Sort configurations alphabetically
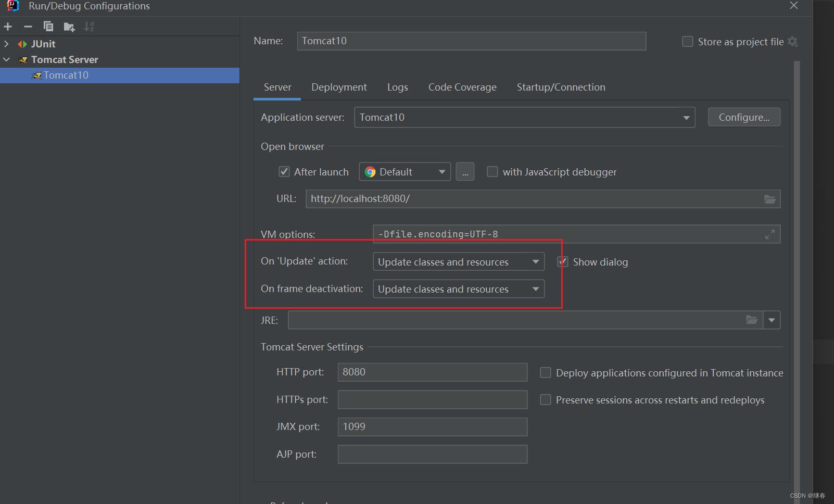834x504 pixels. click(90, 27)
